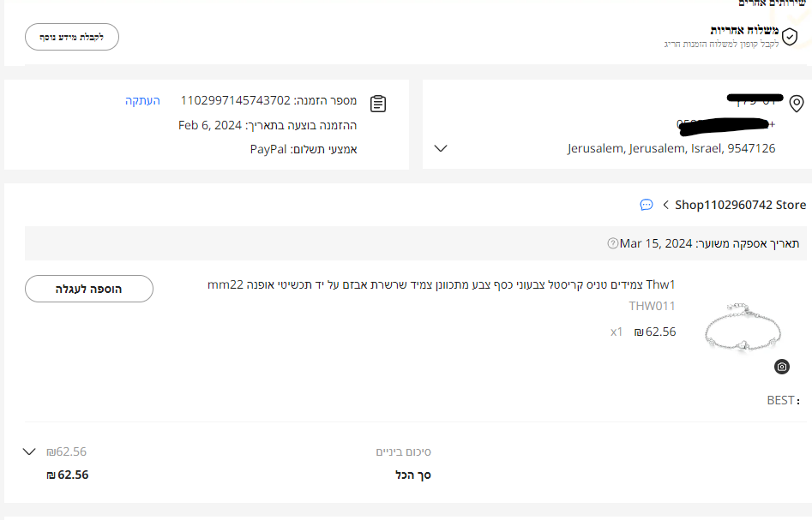Click the THW011 variant label
The width and height of the screenshot is (812, 520).
pos(652,306)
